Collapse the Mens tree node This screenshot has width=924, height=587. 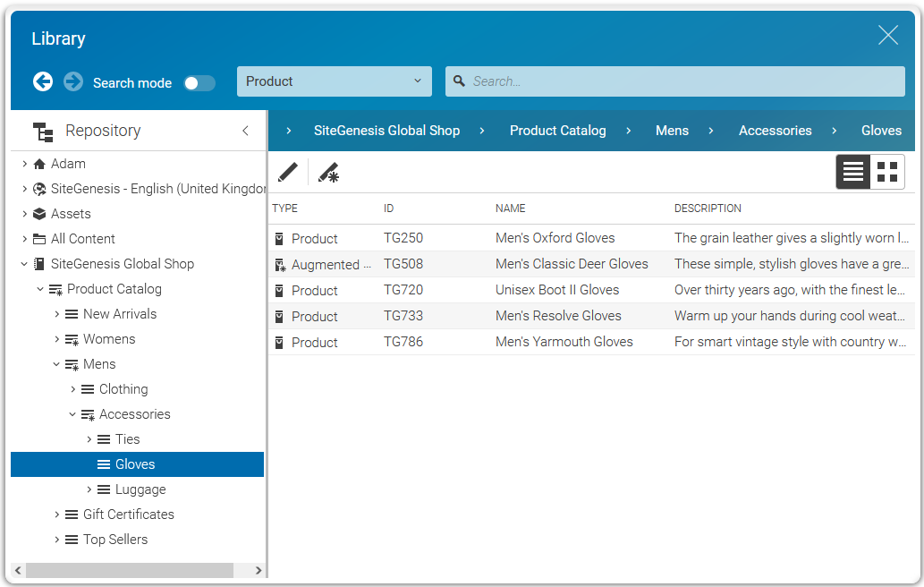56,364
